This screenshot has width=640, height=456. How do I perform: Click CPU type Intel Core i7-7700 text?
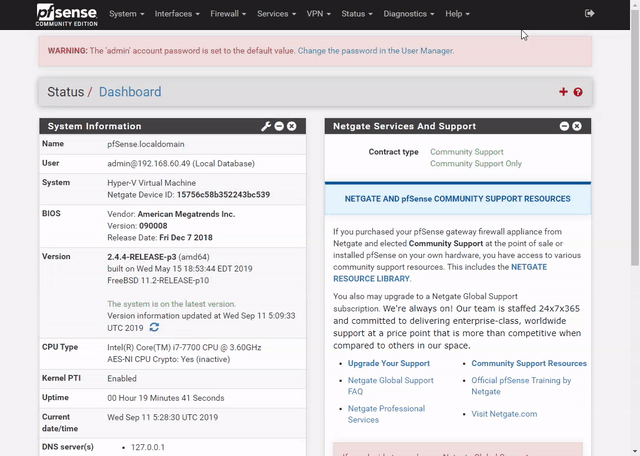point(184,347)
